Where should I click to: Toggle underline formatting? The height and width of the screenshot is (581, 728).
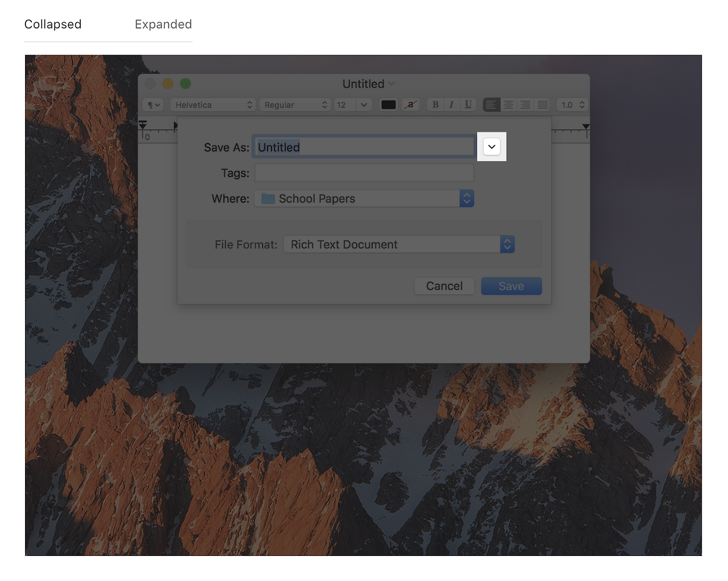(468, 105)
